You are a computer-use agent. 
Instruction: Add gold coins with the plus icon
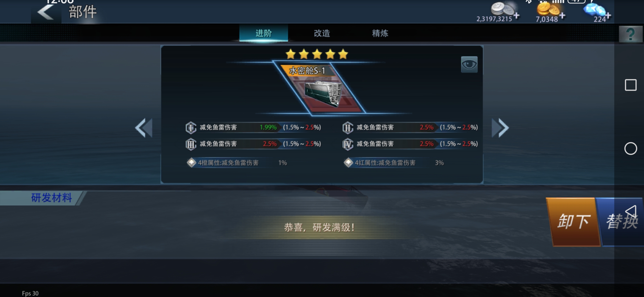pyautogui.click(x=562, y=15)
